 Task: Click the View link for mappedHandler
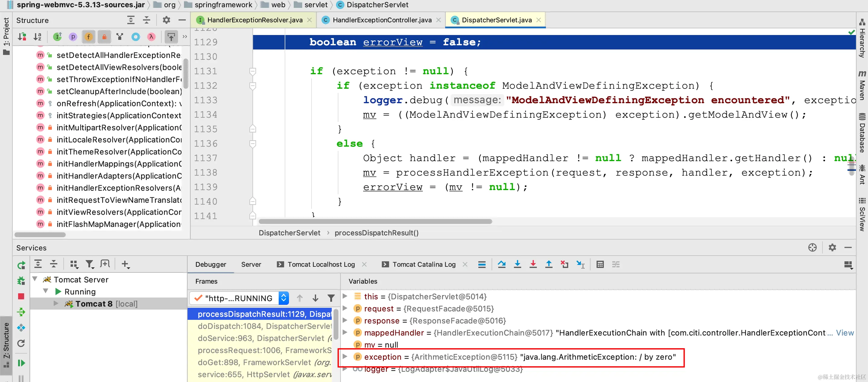[x=845, y=333]
